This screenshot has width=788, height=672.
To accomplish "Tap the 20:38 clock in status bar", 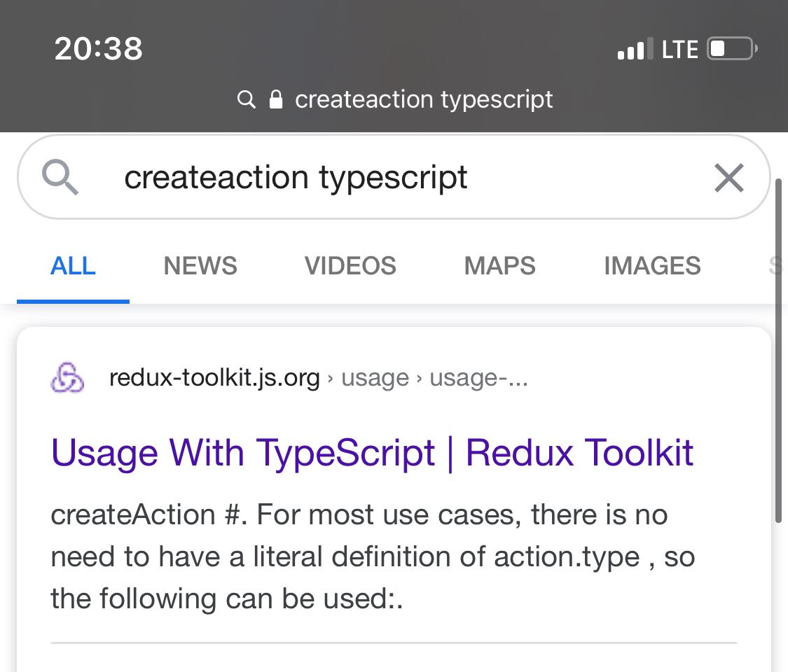I will tap(98, 48).
